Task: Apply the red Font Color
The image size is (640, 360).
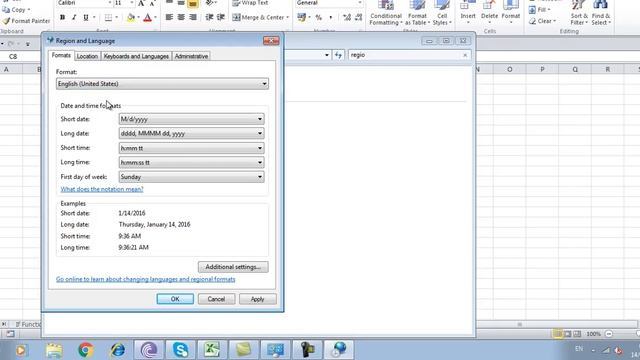Action: point(148,18)
